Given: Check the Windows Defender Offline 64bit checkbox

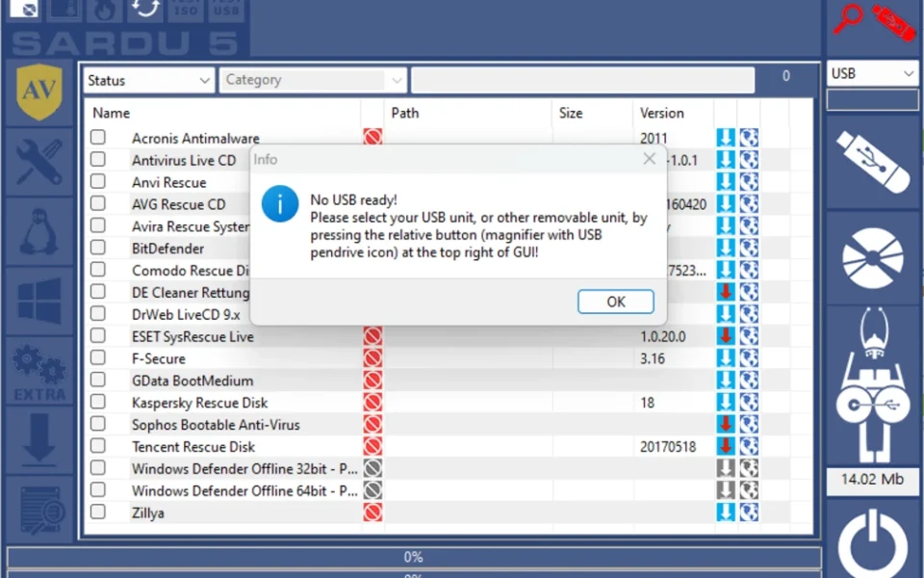Looking at the screenshot, I should coord(98,489).
